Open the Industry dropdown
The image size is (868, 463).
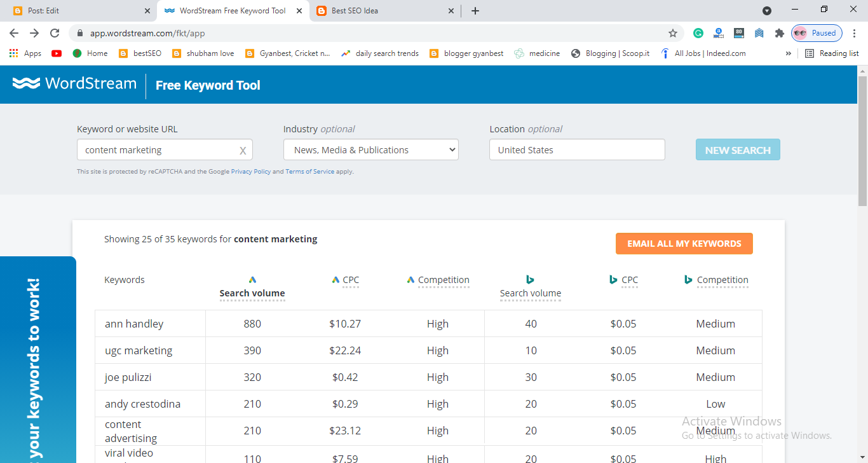point(371,150)
